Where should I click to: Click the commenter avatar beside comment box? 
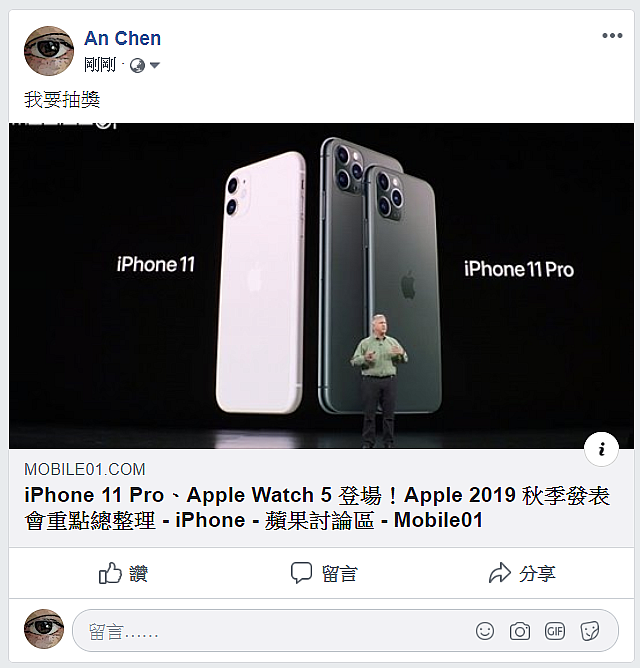44,629
